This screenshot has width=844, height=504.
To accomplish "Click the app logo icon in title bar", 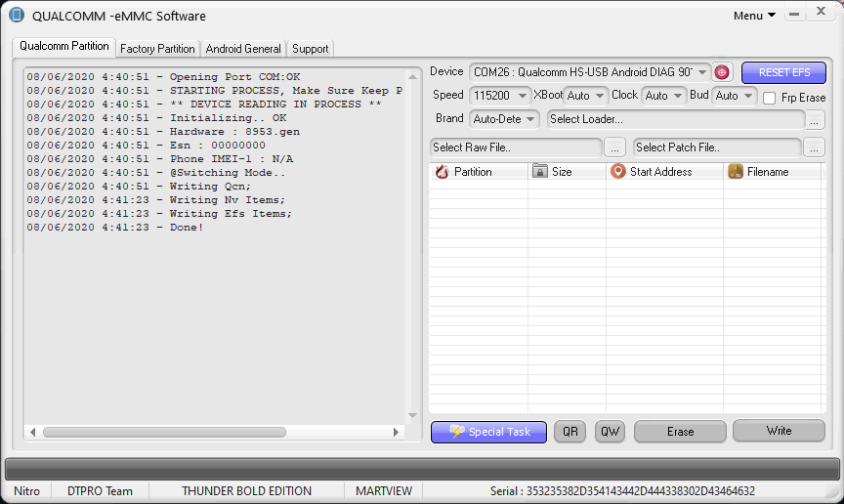I will pos(17,15).
